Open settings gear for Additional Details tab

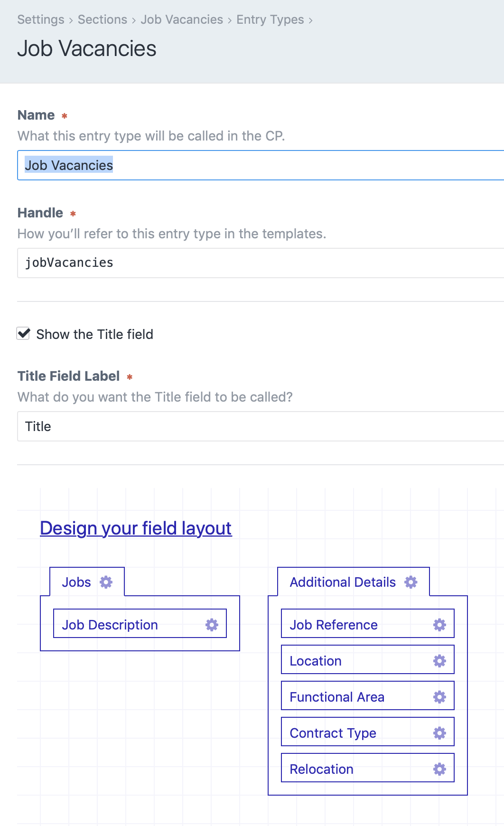tap(411, 582)
